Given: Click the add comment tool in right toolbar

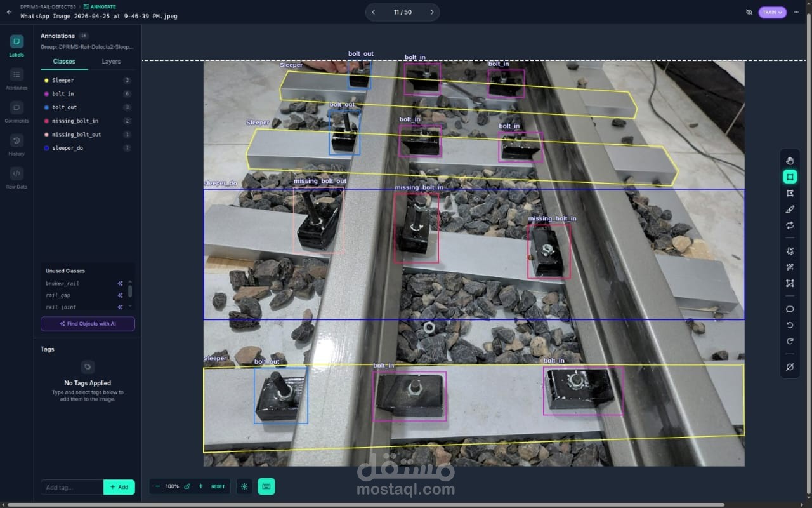Looking at the screenshot, I should [x=790, y=309].
